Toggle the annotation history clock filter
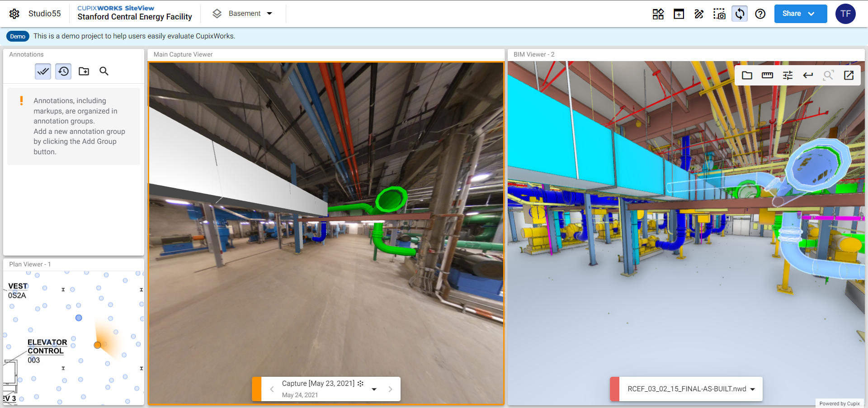This screenshot has height=408, width=868. tap(63, 71)
